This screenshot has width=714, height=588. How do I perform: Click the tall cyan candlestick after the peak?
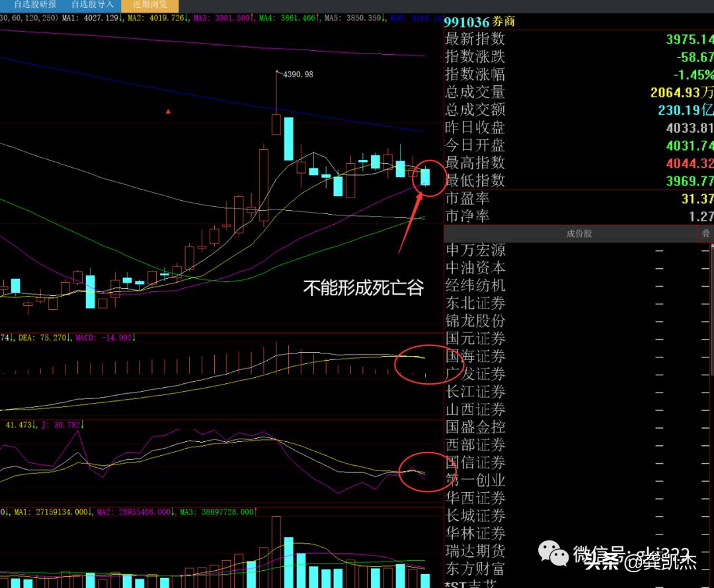289,138
